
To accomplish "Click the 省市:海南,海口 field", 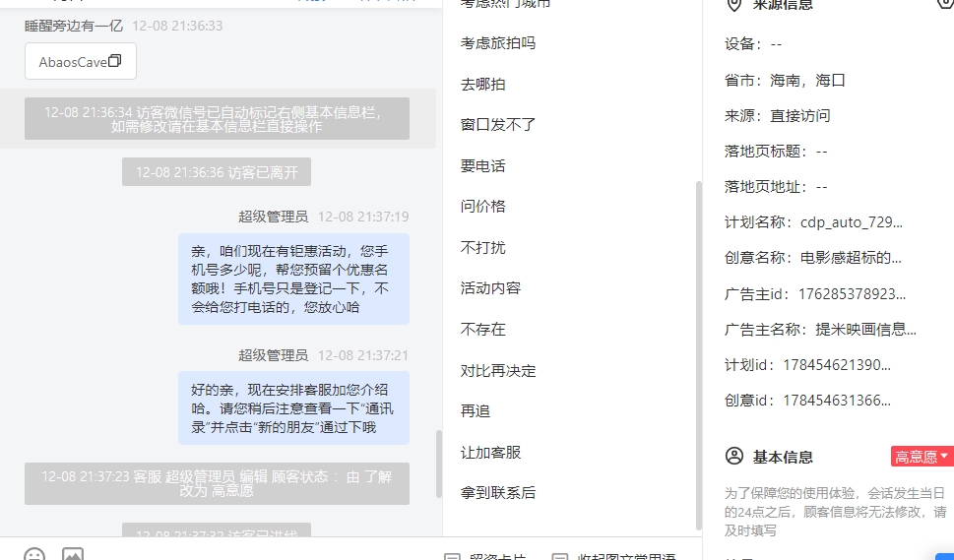I will [x=785, y=81].
